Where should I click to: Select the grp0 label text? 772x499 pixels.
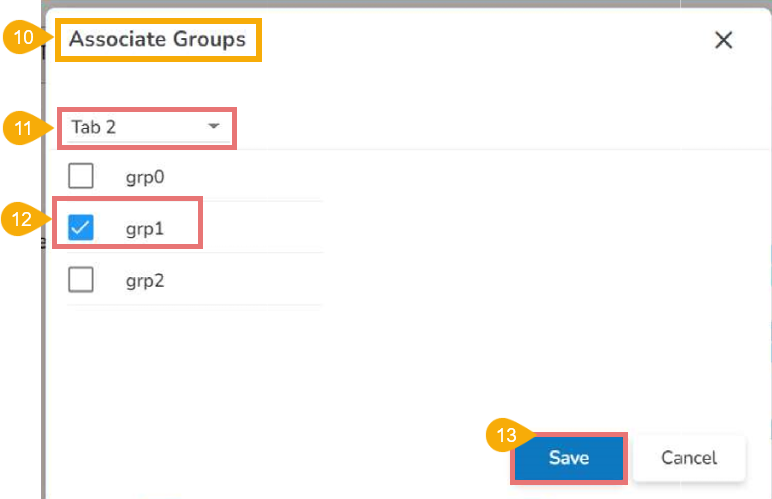coord(145,177)
